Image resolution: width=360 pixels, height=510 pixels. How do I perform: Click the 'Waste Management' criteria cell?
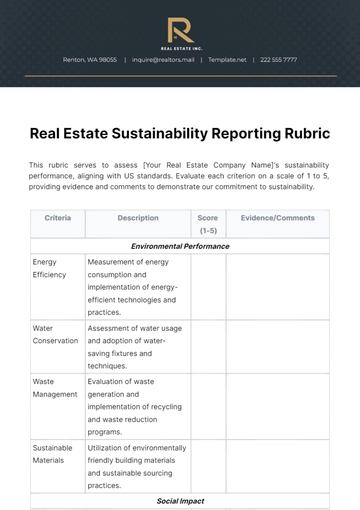(x=58, y=406)
